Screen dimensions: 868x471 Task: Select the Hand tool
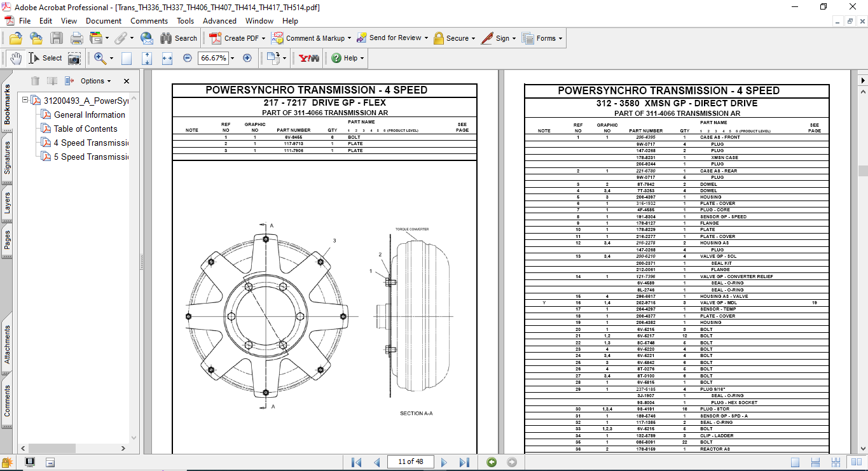(x=15, y=58)
